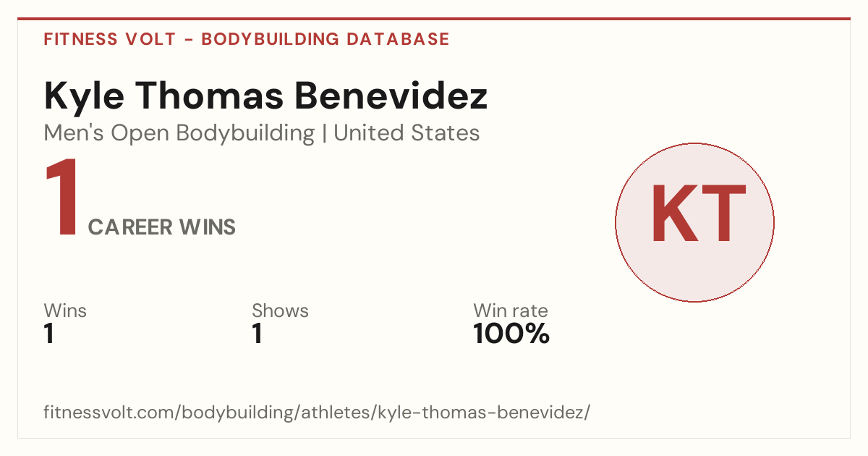Click the Wins value of 1
The width and height of the screenshot is (868, 456).
(49, 334)
